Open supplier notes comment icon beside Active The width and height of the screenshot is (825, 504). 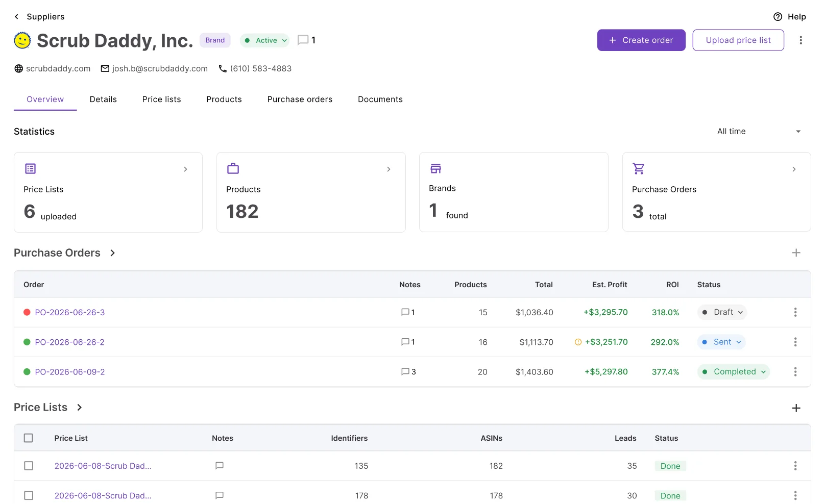click(x=303, y=40)
